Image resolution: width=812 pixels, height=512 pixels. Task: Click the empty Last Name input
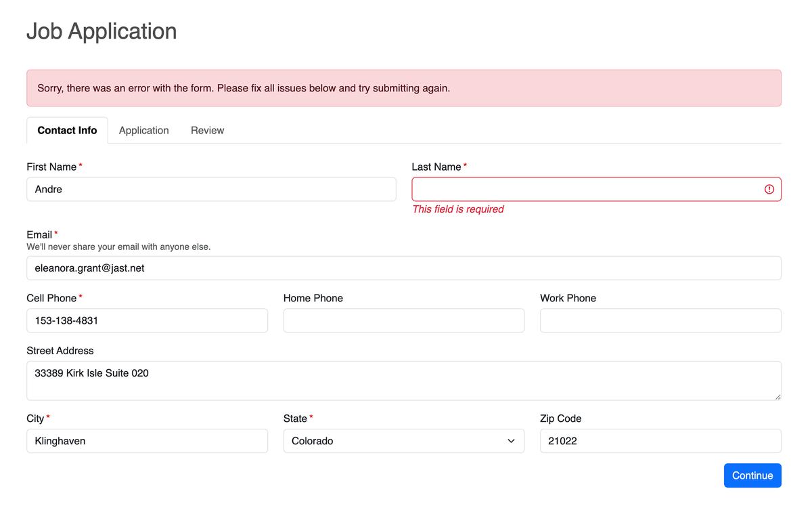point(585,190)
